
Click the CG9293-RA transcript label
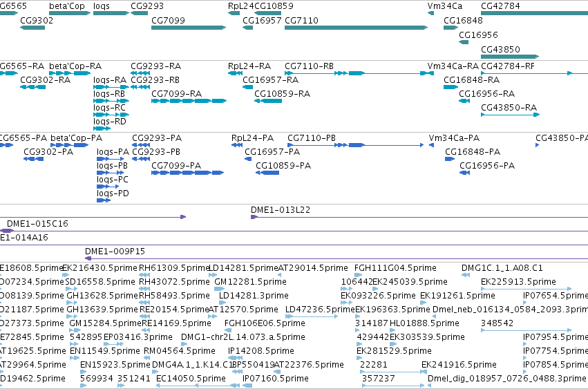tap(155, 66)
